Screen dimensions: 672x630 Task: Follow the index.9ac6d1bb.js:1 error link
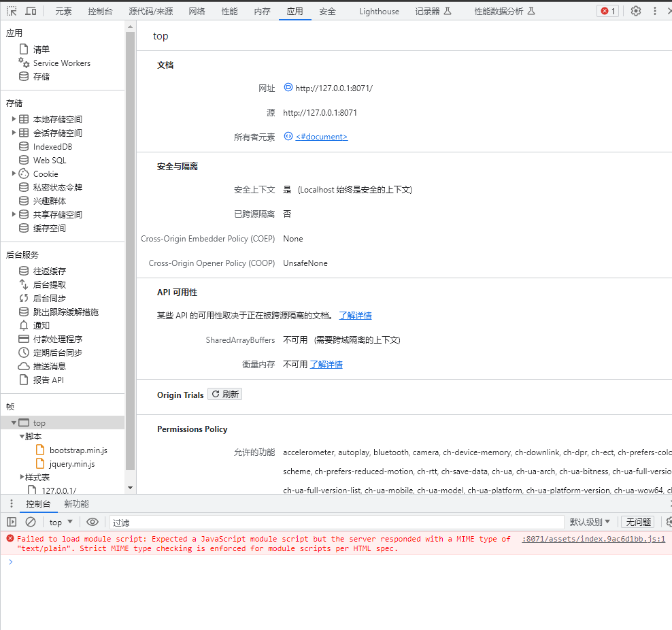click(592, 538)
